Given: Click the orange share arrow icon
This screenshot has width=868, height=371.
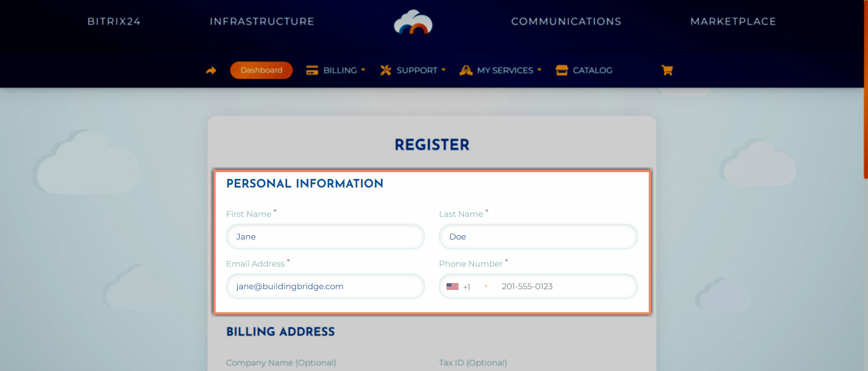Looking at the screenshot, I should click(x=211, y=70).
